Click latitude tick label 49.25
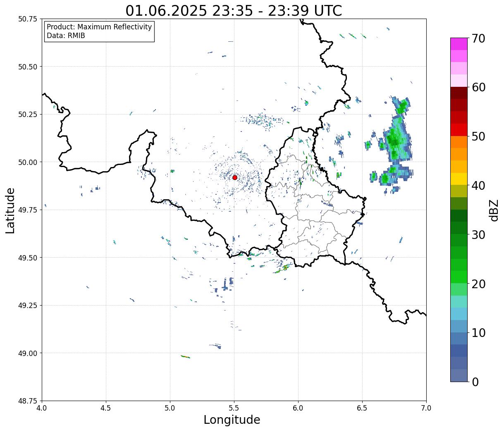Screen dimensions: 504x430 coord(28,306)
